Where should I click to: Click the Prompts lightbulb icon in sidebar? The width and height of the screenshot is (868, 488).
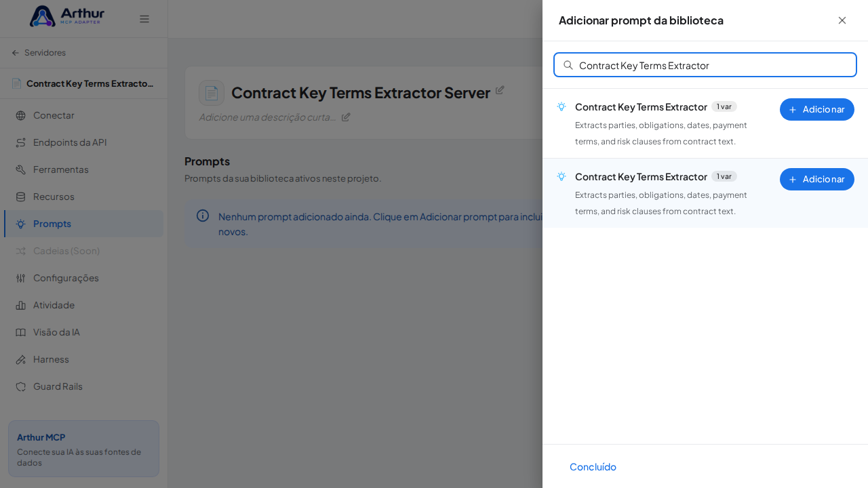coord(20,224)
